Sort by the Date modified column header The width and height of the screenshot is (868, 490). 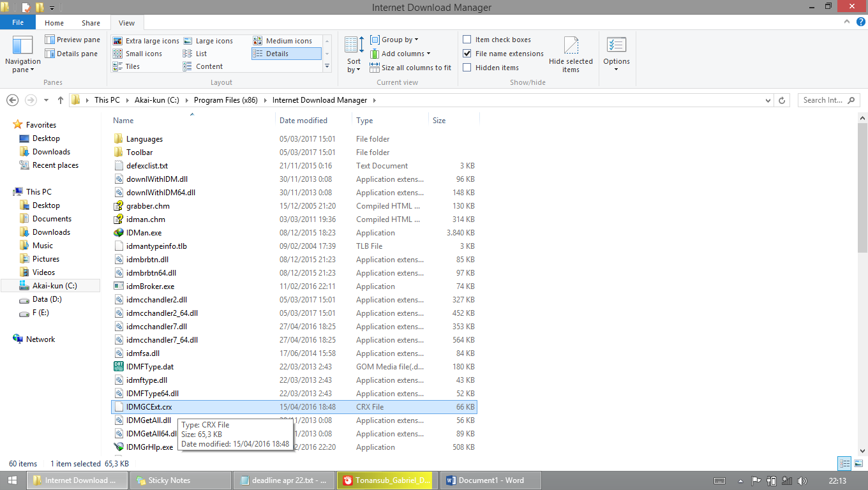tap(313, 120)
